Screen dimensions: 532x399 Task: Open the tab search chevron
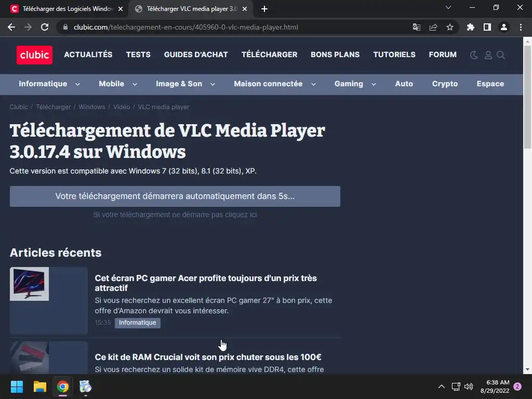pyautogui.click(x=448, y=7)
